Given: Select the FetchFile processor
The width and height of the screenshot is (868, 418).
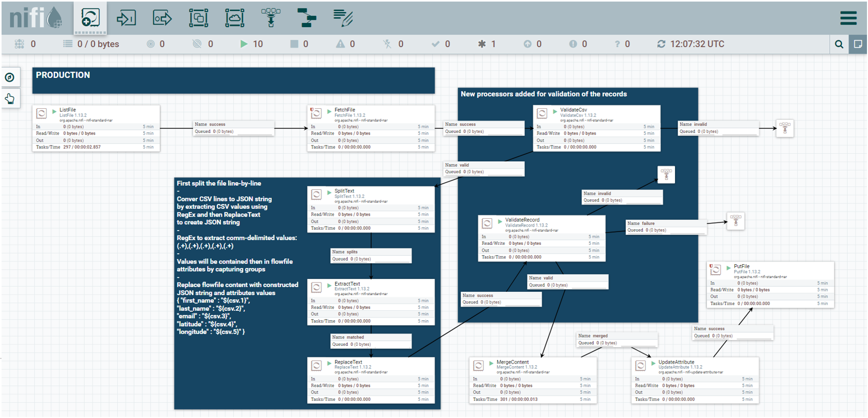Looking at the screenshot, I should coord(371,129).
